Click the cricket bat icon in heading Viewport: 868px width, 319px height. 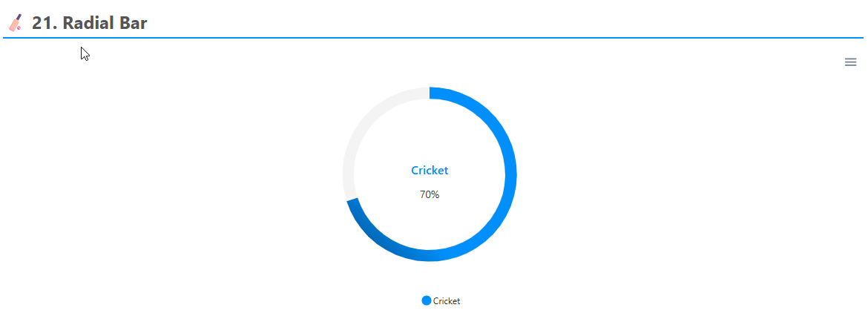[x=16, y=23]
